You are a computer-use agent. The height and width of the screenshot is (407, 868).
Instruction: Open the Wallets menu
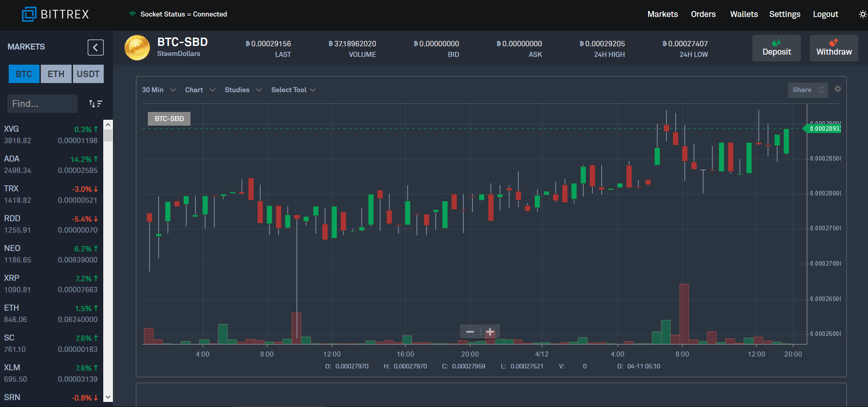pyautogui.click(x=744, y=14)
